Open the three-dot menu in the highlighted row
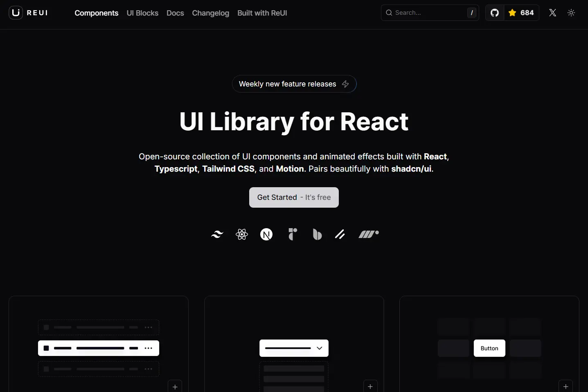The width and height of the screenshot is (588, 392). [x=149, y=348]
